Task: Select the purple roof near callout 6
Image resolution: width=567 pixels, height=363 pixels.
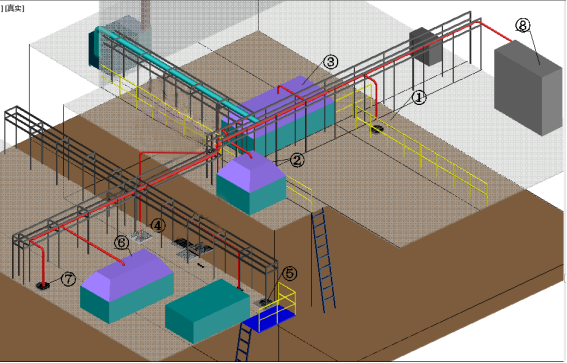Action: pyautogui.click(x=127, y=274)
